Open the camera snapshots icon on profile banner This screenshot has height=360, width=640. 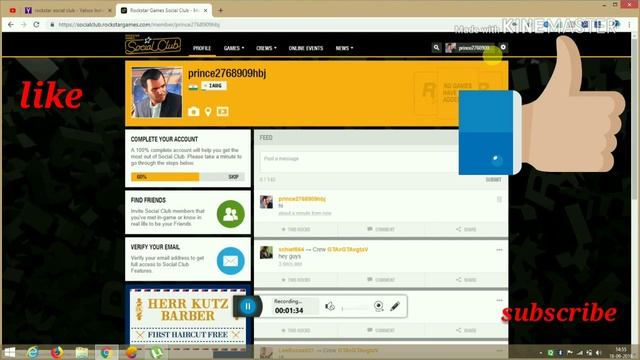(x=194, y=111)
